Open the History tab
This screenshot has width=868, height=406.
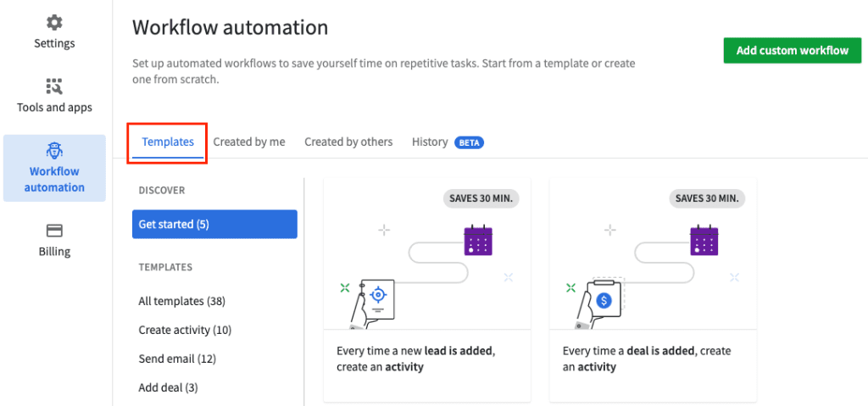(430, 142)
